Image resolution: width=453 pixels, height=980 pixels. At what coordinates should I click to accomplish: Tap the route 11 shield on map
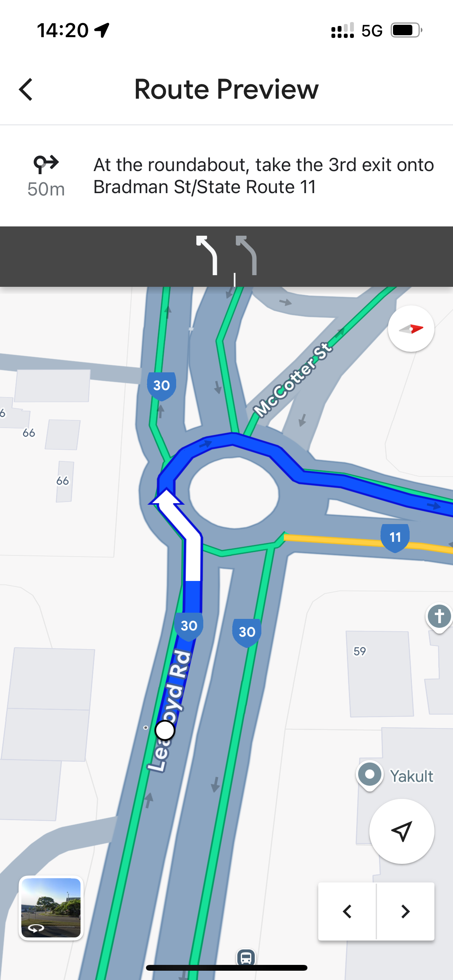pos(395,537)
